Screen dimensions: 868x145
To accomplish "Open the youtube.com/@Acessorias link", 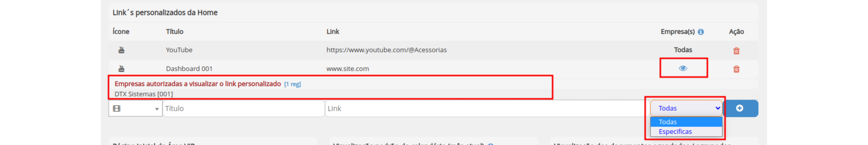I will [386, 50].
